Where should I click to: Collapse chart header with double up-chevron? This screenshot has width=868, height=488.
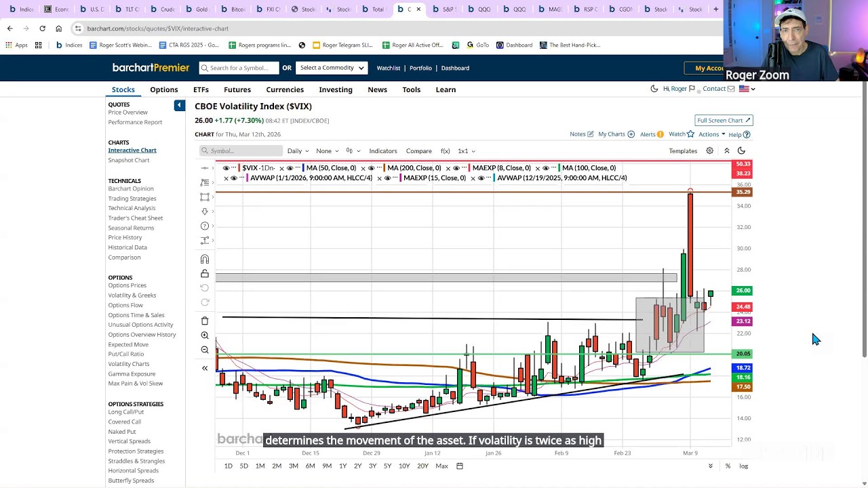[x=726, y=151]
